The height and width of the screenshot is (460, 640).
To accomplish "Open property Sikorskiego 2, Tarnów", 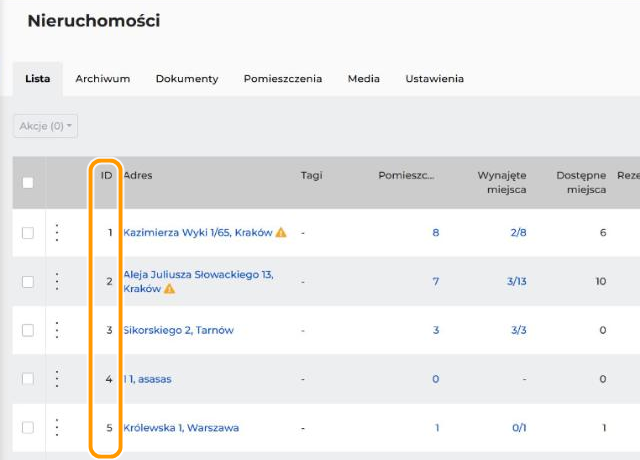I will click(x=178, y=330).
